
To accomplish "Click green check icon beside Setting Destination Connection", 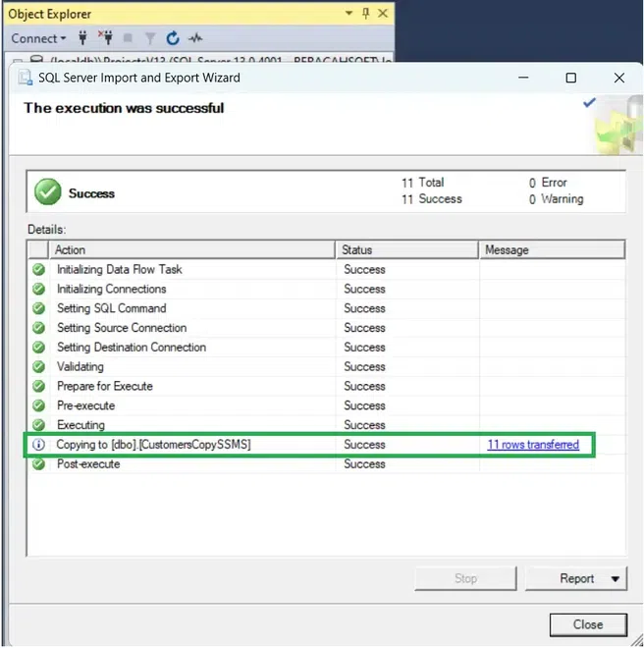I will coord(38,348).
